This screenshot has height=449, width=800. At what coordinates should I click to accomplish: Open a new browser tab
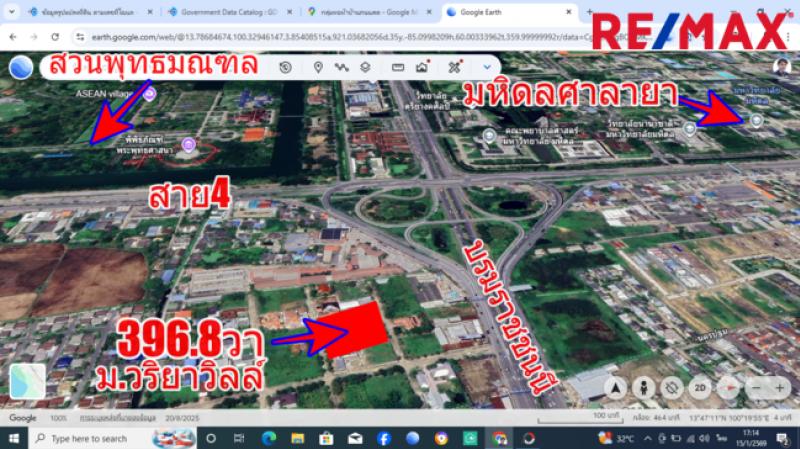tap(589, 12)
